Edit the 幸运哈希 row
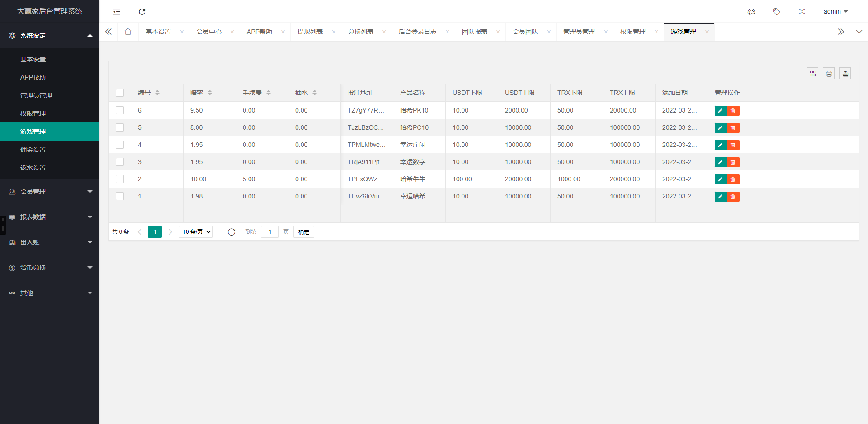 click(721, 197)
